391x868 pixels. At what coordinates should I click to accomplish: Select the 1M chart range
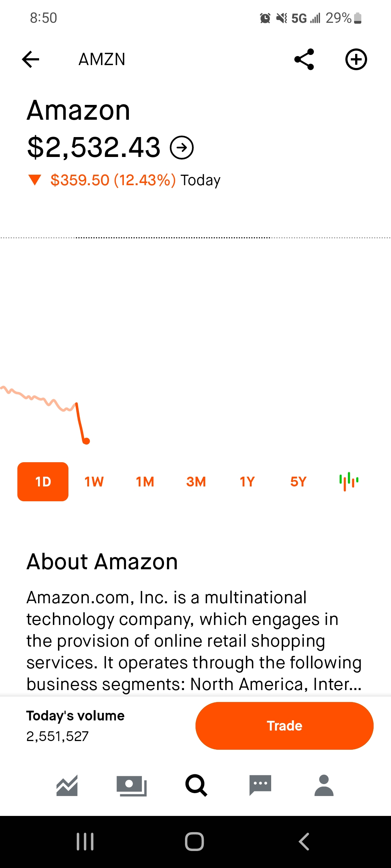[145, 482]
